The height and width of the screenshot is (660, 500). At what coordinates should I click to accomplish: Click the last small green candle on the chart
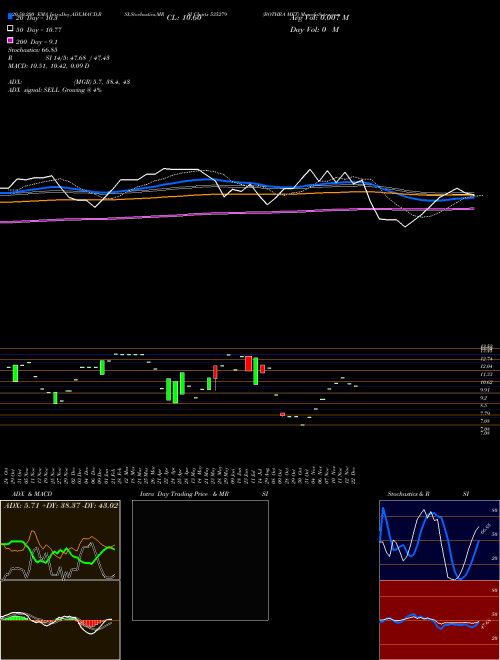point(356,386)
